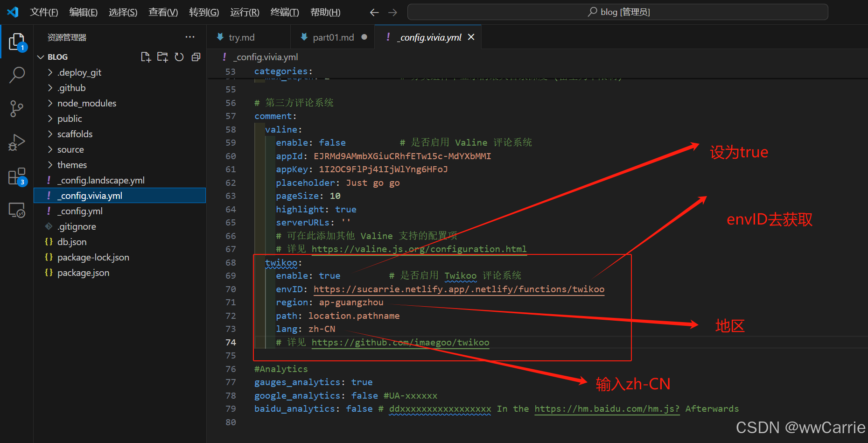868x443 pixels.
Task: Switch to the part01.md tab
Action: point(332,37)
